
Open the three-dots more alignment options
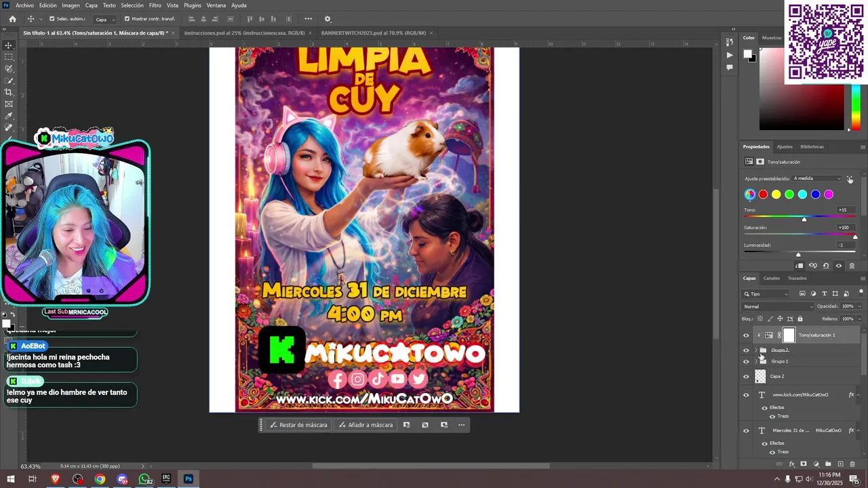pyautogui.click(x=309, y=19)
